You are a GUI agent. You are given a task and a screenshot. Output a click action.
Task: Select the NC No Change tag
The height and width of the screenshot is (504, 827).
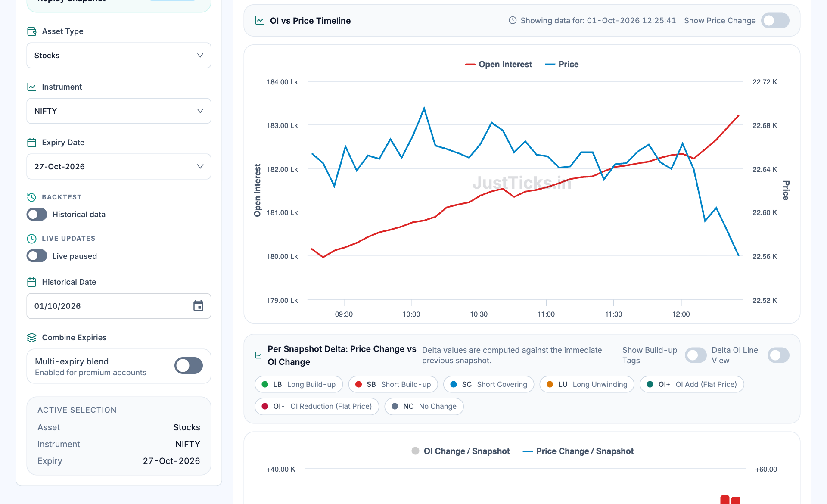pos(424,406)
